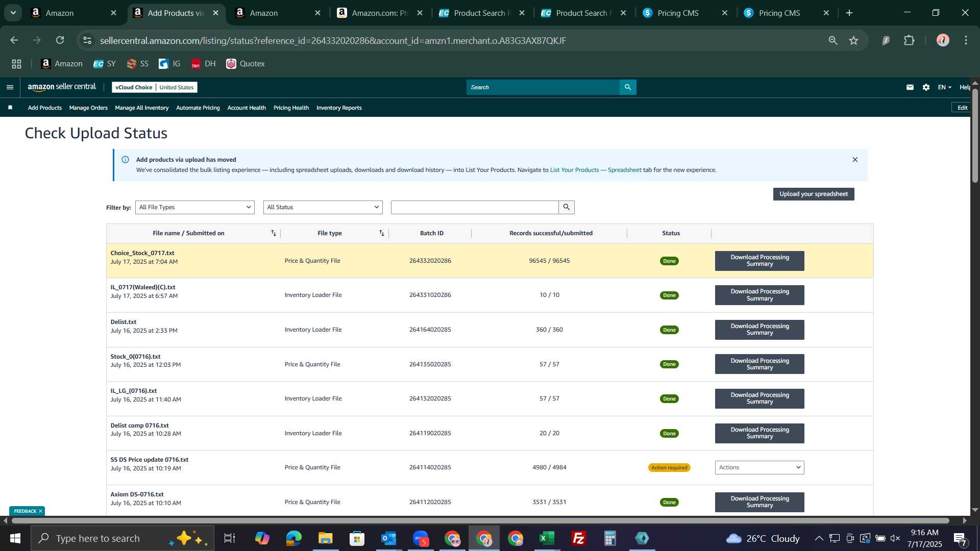980x551 pixels.
Task: Click the search magnifier button in header
Action: click(628, 87)
